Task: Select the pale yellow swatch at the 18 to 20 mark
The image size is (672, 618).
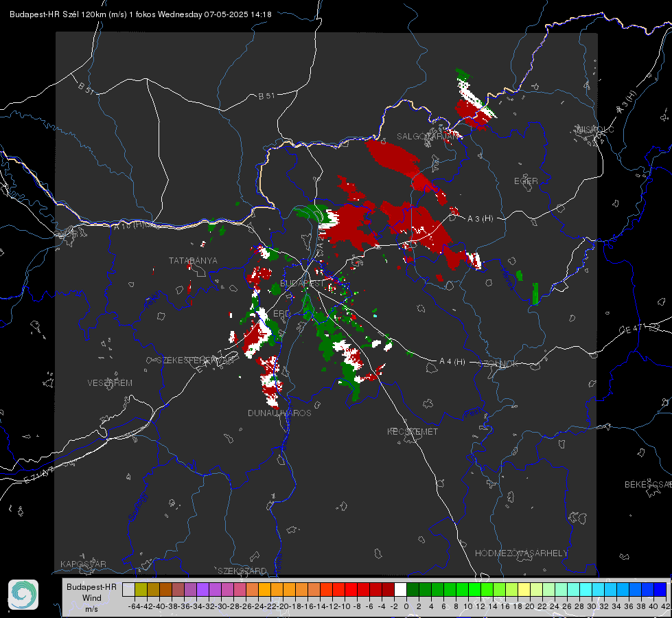Action: pyautogui.click(x=524, y=589)
